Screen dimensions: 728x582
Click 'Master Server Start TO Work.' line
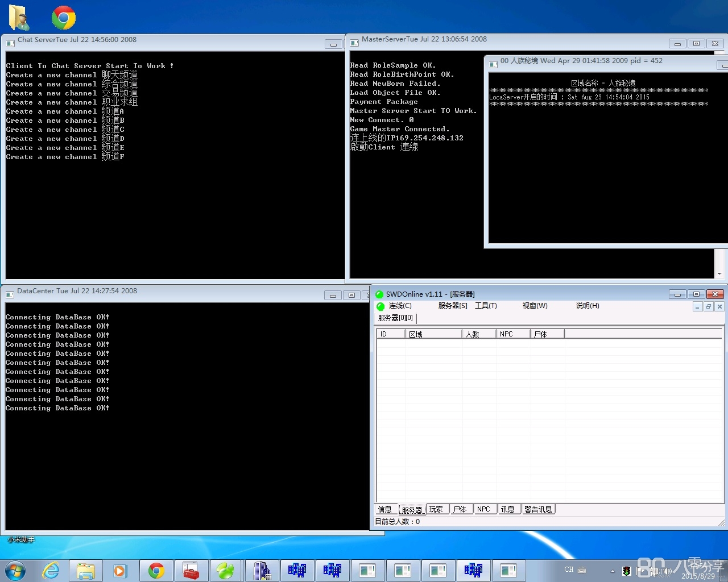tap(413, 111)
